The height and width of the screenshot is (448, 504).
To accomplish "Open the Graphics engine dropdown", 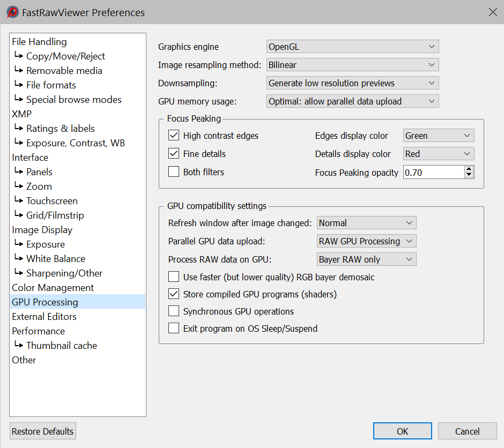I will (352, 47).
